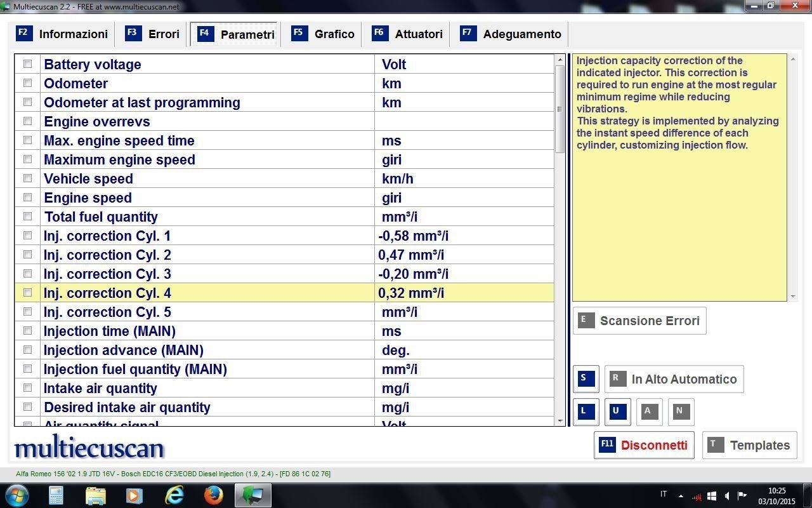Click the gray N button

point(681,411)
